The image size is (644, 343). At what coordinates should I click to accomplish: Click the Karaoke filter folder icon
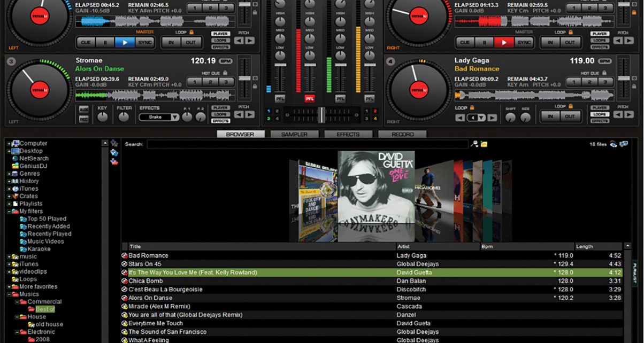(23, 249)
